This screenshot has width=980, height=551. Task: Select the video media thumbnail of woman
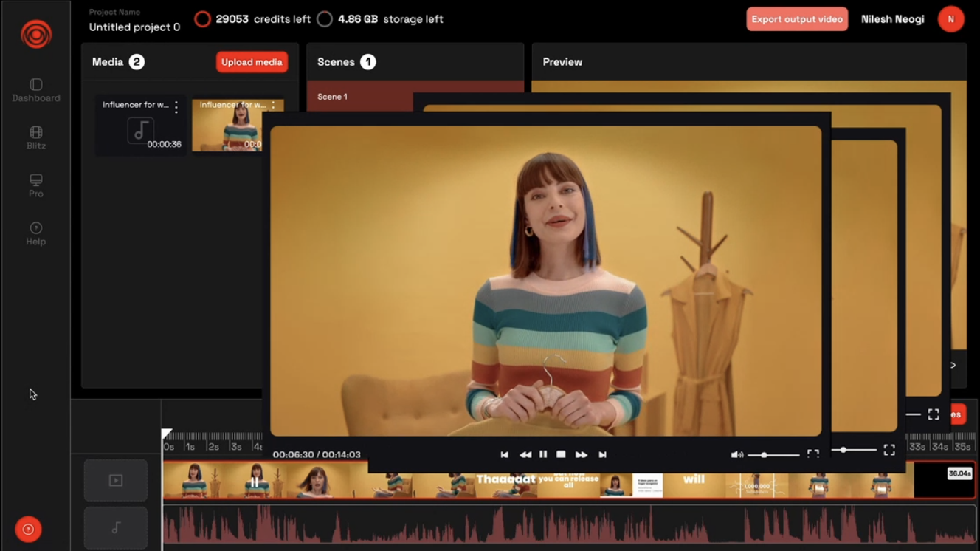point(227,126)
